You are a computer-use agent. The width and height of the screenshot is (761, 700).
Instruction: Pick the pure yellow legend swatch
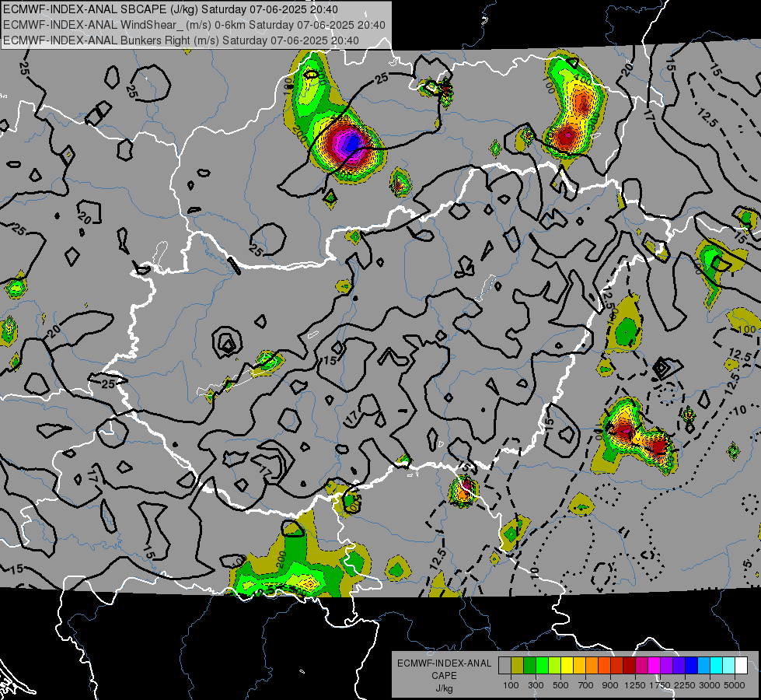(567, 666)
